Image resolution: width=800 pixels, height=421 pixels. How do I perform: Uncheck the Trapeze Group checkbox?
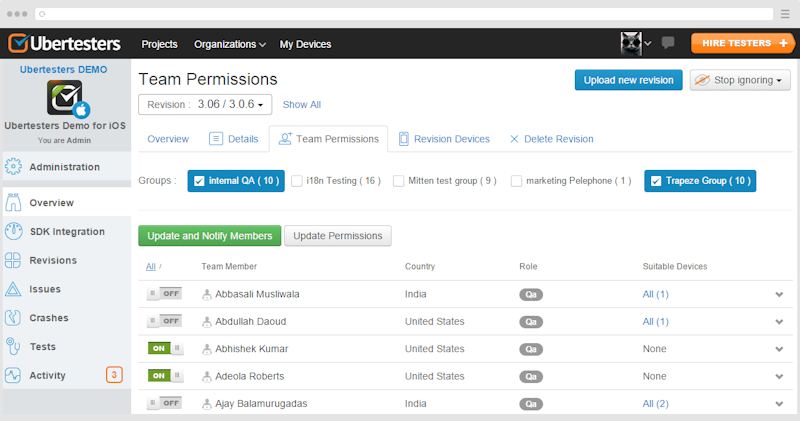656,181
